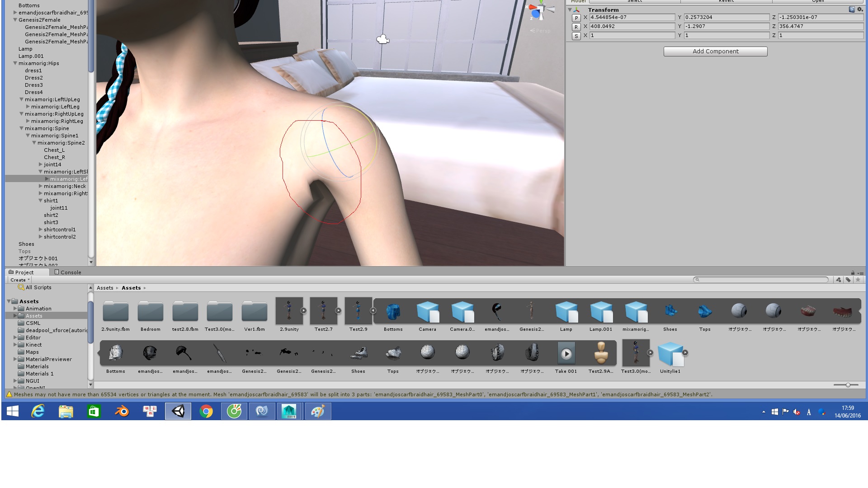Click the Blender icon in the taskbar
The image size is (868, 488).
pos(122,411)
